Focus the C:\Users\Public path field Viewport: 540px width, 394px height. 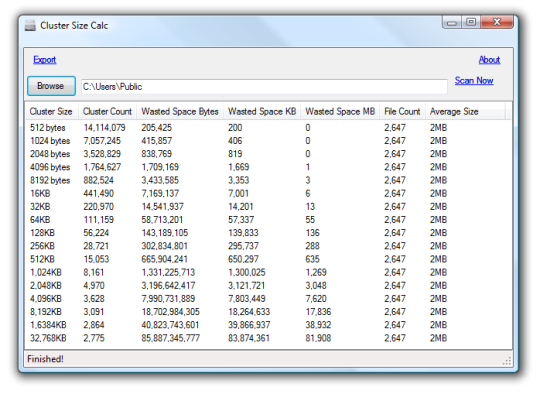coord(264,86)
